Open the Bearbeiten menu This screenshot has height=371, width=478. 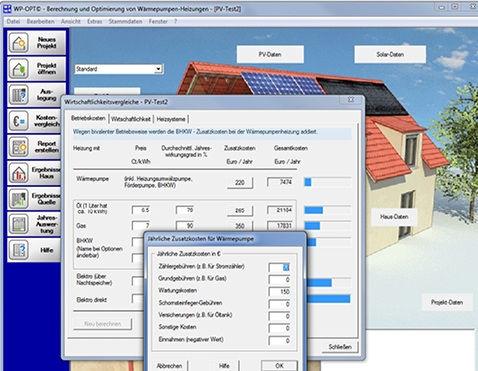(40, 21)
